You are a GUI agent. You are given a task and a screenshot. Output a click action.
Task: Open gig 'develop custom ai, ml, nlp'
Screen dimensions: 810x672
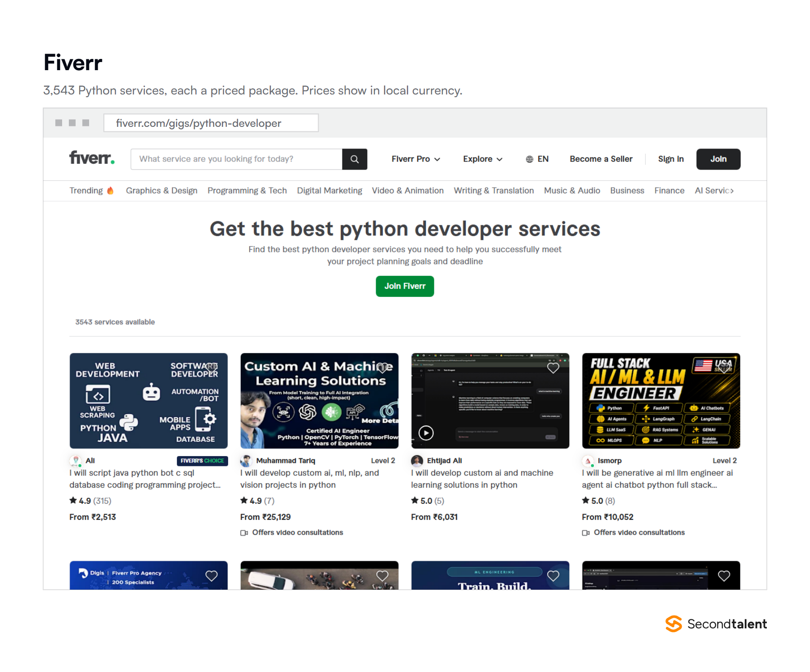click(310, 479)
